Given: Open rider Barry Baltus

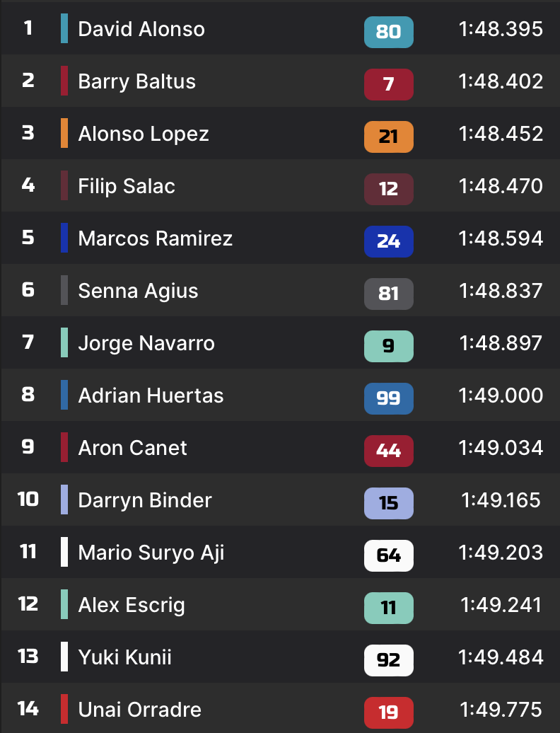Looking at the screenshot, I should tap(136, 81).
